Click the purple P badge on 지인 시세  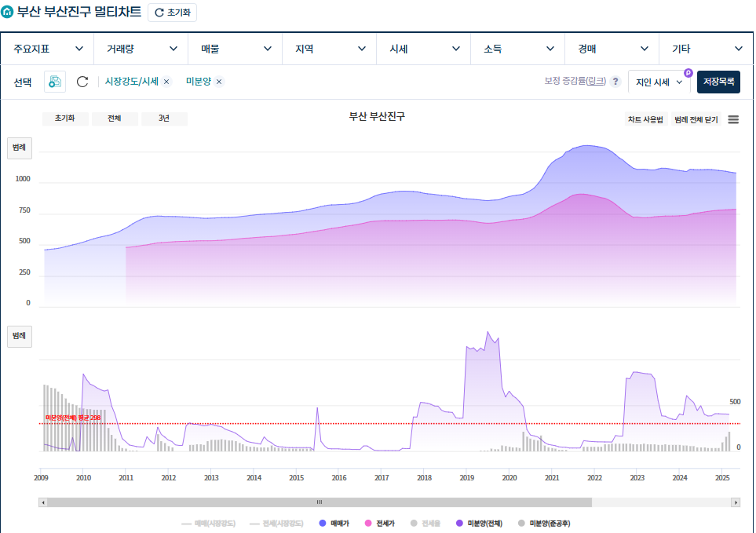pyautogui.click(x=688, y=72)
